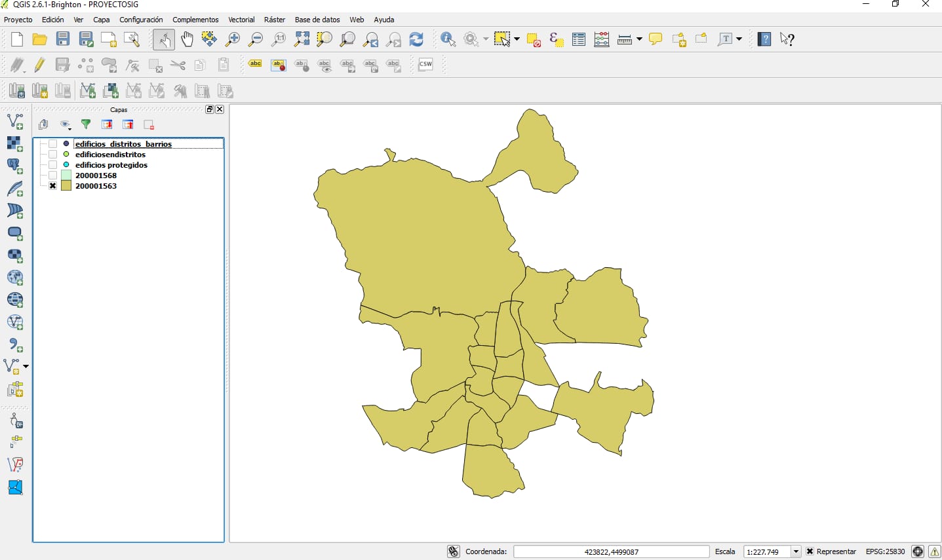Open the attribute table icon

578,39
